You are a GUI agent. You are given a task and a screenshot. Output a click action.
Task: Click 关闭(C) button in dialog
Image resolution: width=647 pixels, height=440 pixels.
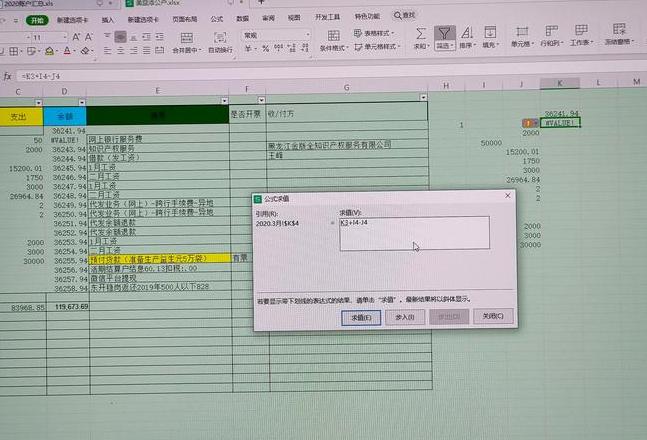tap(493, 316)
